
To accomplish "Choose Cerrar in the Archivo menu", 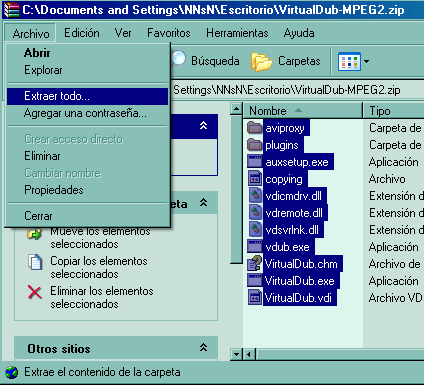I will (87, 216).
